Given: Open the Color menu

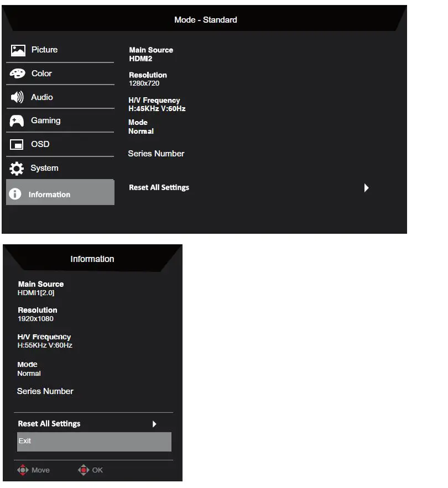Looking at the screenshot, I should [x=60, y=74].
